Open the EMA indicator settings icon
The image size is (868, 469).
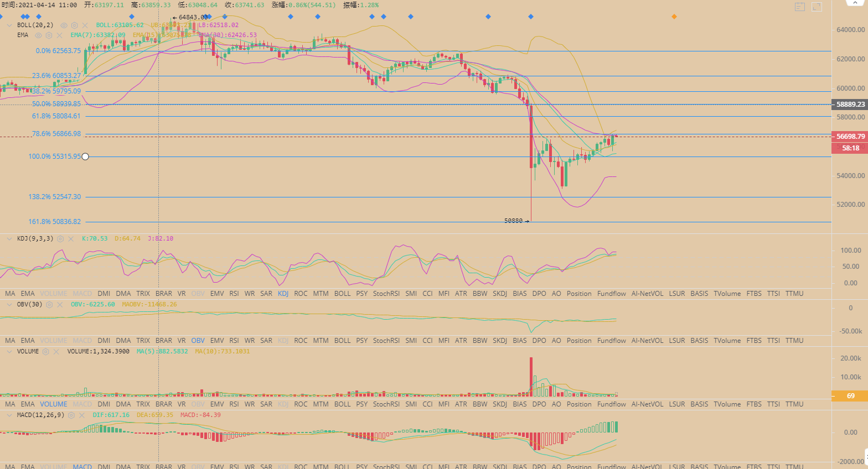49,35
